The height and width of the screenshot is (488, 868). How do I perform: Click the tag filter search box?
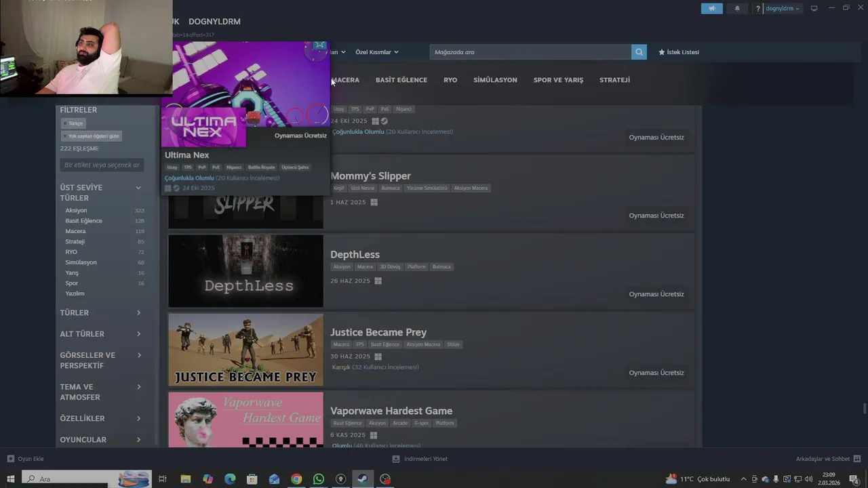point(102,165)
